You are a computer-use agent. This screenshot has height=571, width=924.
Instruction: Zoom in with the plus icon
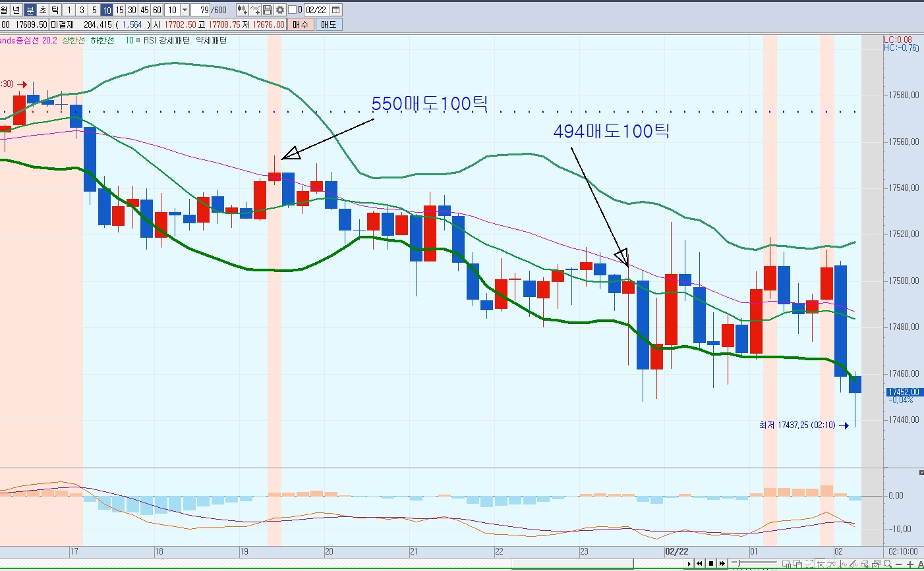tap(910, 564)
